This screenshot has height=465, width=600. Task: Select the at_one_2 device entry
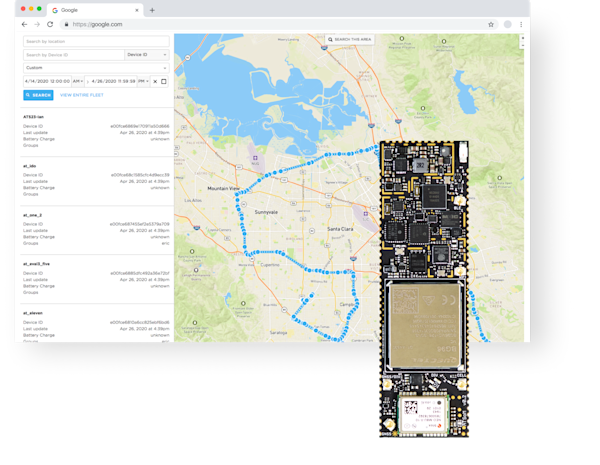click(96, 229)
